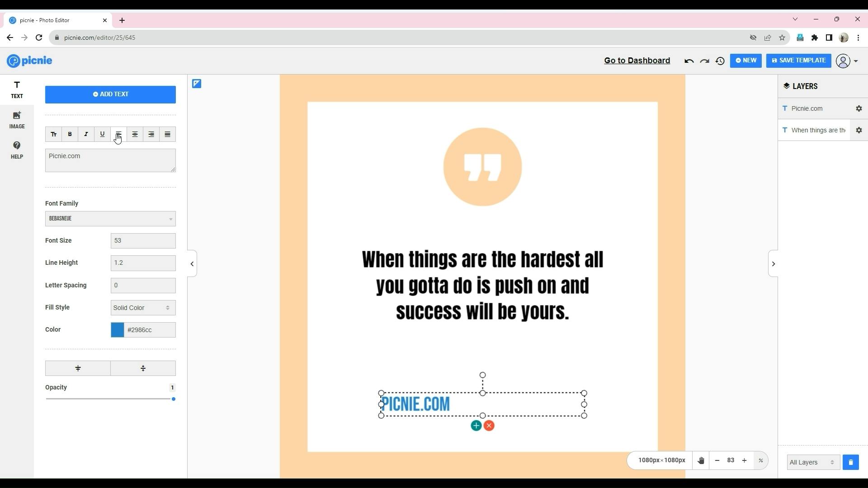
Task: Click the redo icon in toolbar
Action: [704, 60]
